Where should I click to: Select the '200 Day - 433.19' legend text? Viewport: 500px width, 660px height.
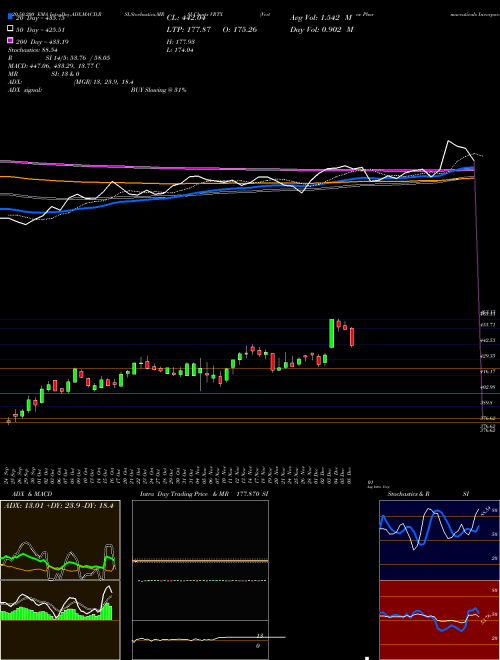coord(42,42)
